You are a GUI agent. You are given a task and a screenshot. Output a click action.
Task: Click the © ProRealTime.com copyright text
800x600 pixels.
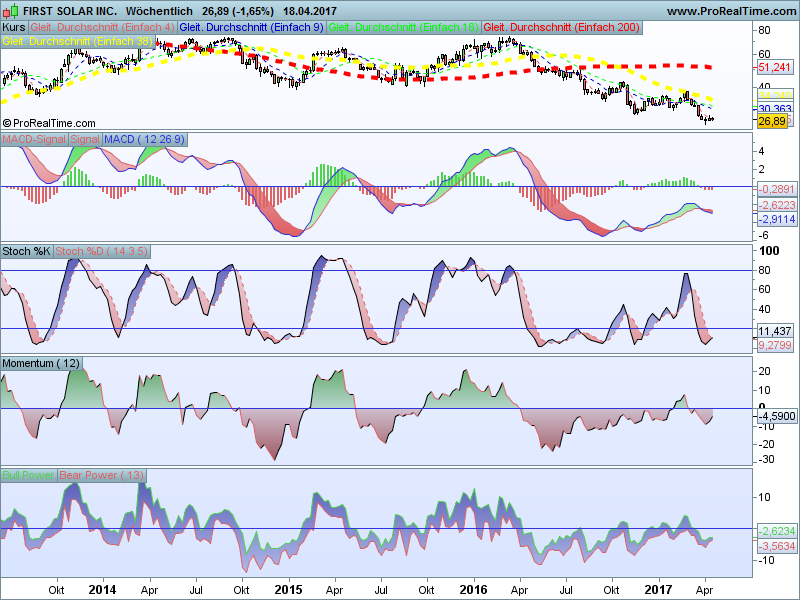pos(49,123)
